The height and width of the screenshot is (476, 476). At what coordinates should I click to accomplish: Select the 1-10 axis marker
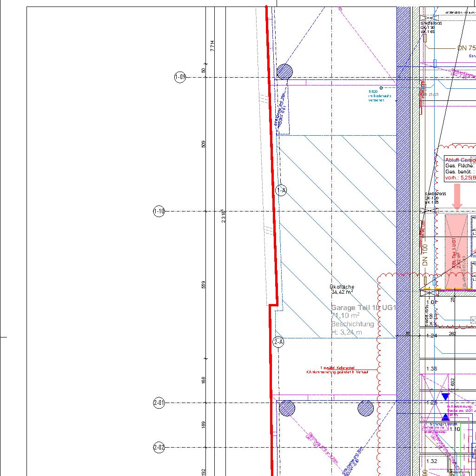click(159, 212)
